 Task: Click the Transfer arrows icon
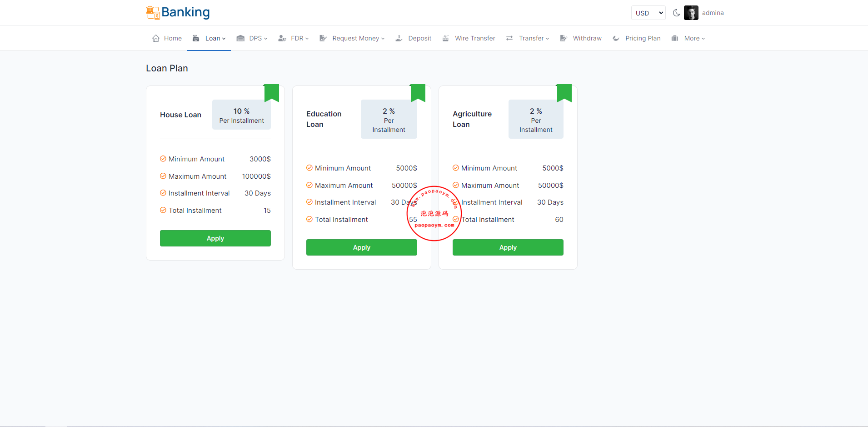(x=509, y=38)
